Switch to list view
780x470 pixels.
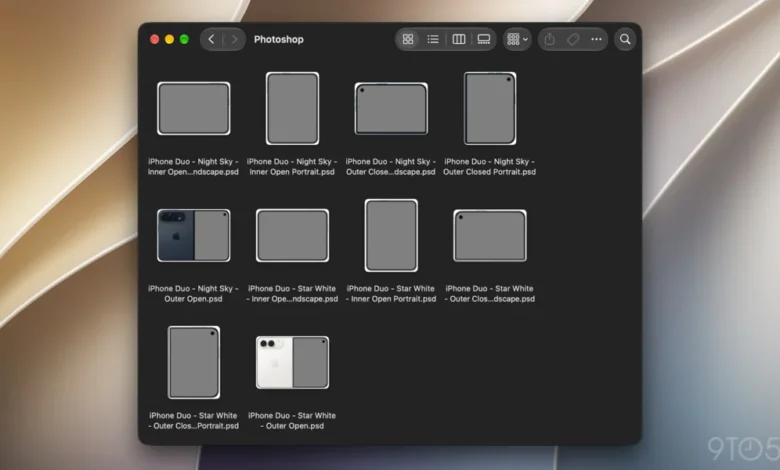(433, 39)
